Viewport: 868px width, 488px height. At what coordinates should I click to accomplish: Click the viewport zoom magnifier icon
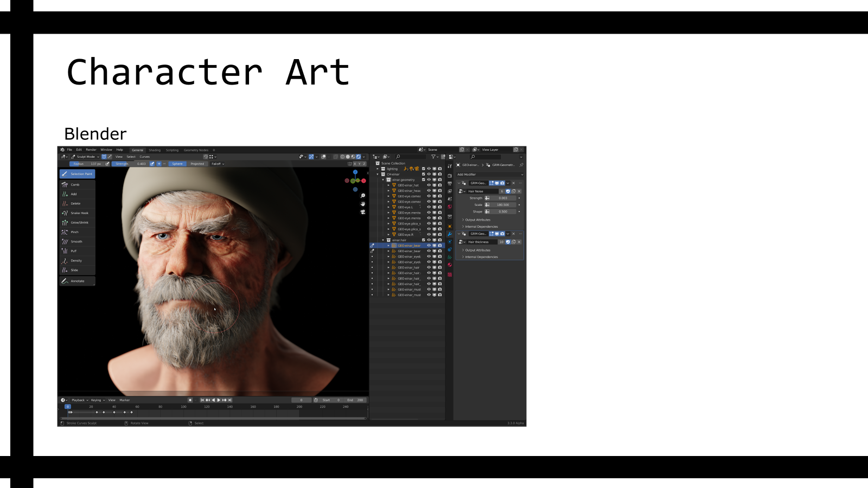(363, 196)
